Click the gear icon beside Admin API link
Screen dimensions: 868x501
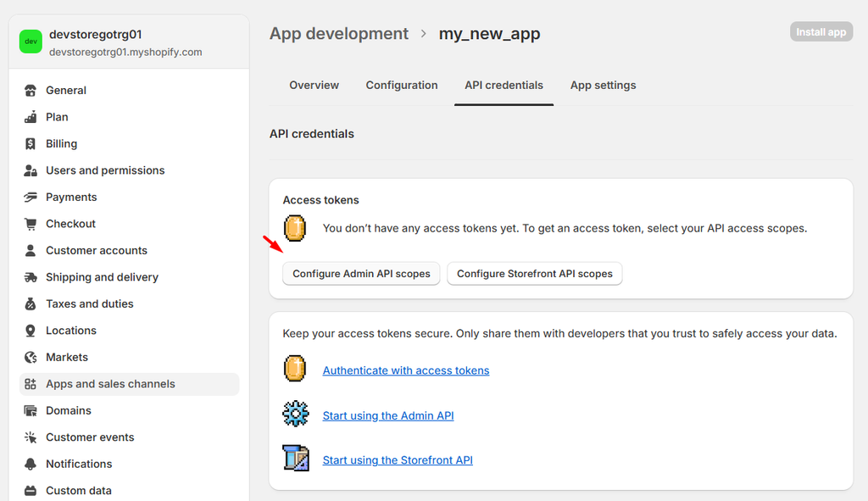pos(295,415)
